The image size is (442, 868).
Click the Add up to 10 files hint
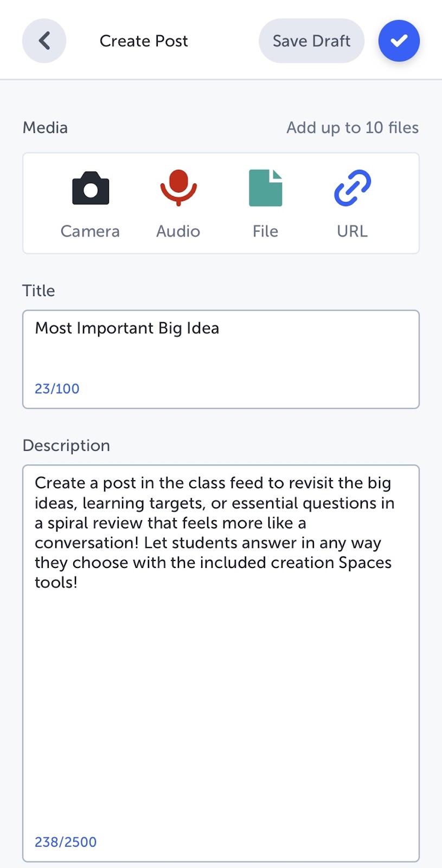(x=353, y=127)
